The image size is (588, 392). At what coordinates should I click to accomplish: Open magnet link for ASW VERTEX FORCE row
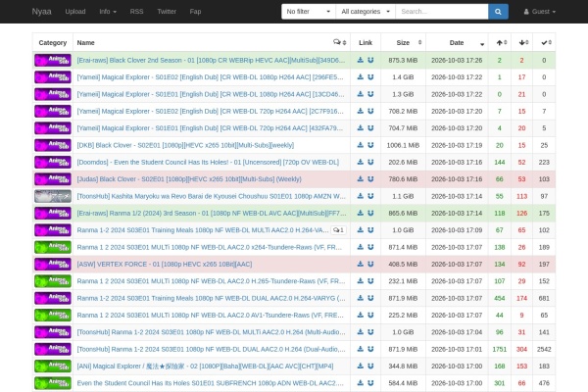pyautogui.click(x=370, y=264)
